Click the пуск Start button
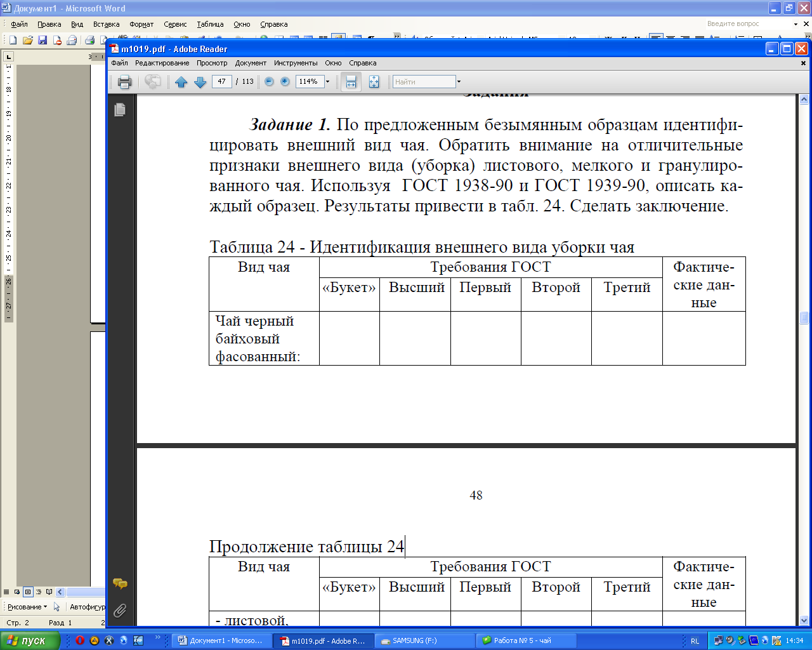Image resolution: width=812 pixels, height=650 pixels. (30, 640)
